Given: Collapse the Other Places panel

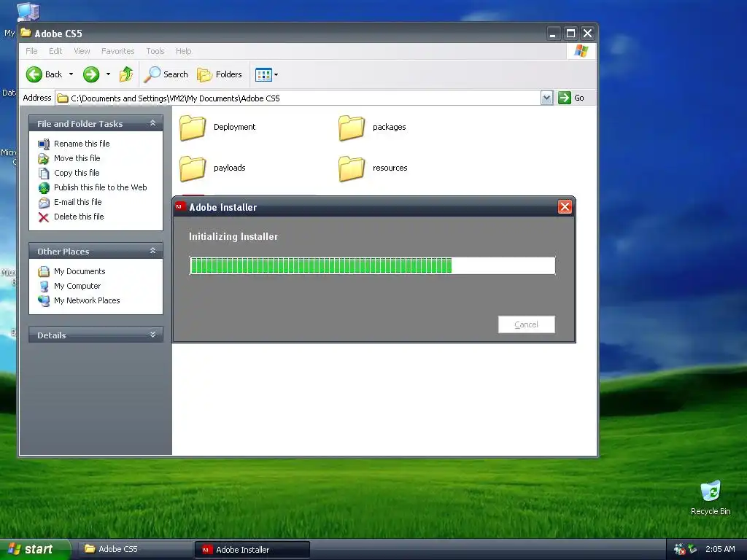Looking at the screenshot, I should pos(153,251).
